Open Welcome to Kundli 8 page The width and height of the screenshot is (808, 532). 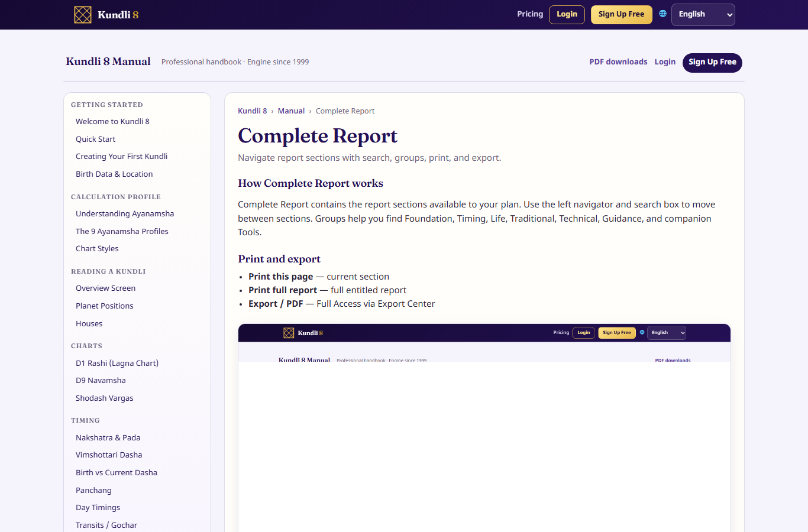click(112, 122)
